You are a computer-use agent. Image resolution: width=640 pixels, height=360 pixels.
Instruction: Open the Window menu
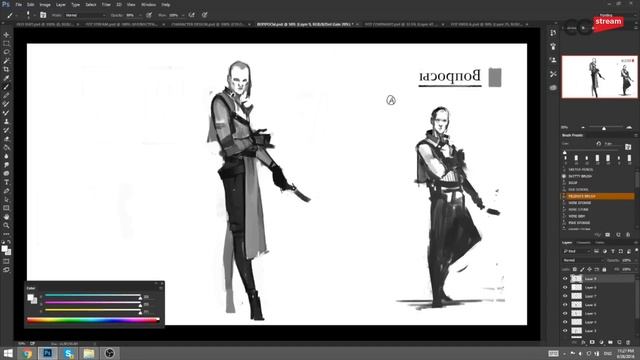pos(148,4)
